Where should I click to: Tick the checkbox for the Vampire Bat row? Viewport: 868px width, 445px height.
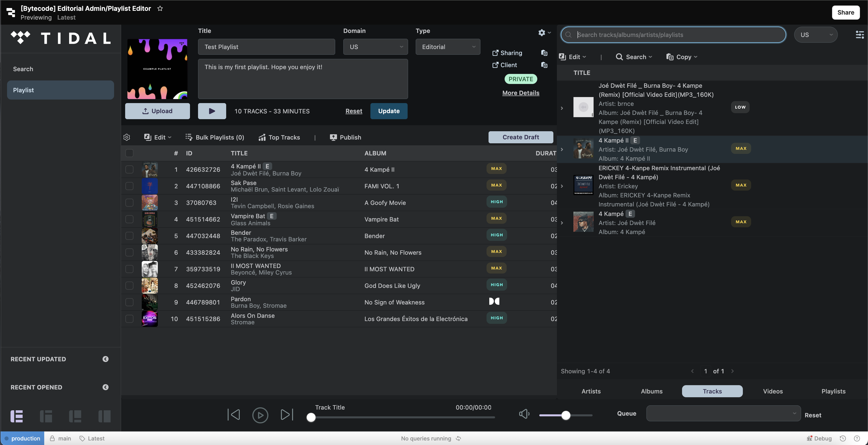tap(129, 219)
